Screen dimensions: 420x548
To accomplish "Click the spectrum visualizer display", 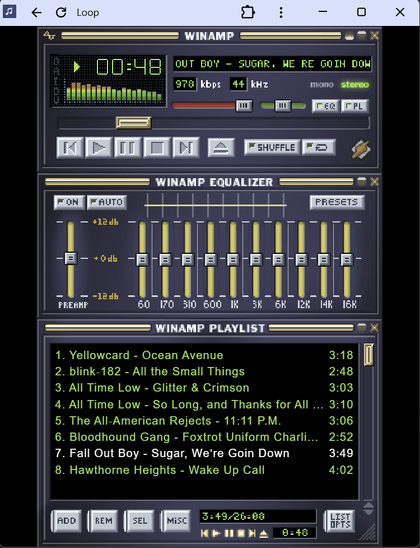I will 114,92.
